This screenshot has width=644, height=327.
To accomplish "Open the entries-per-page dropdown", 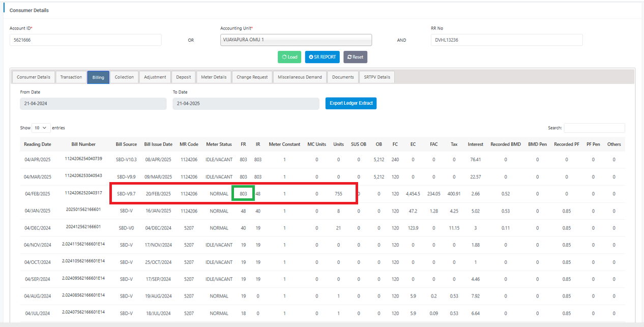I will pyautogui.click(x=41, y=128).
